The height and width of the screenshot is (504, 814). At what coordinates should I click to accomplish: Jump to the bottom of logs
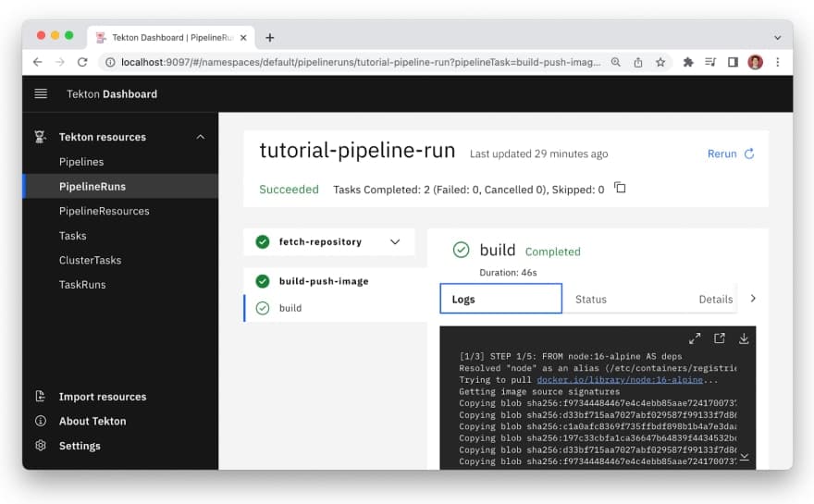745,457
